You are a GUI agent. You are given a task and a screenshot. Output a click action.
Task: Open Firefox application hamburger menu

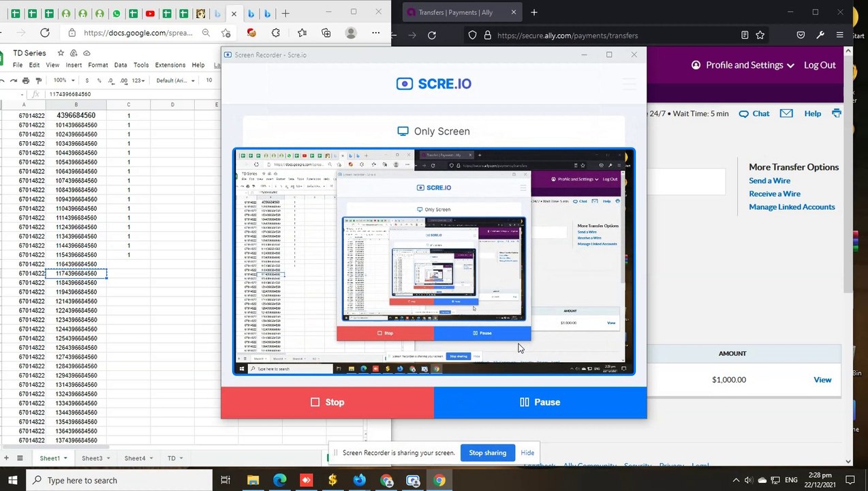[x=840, y=35]
